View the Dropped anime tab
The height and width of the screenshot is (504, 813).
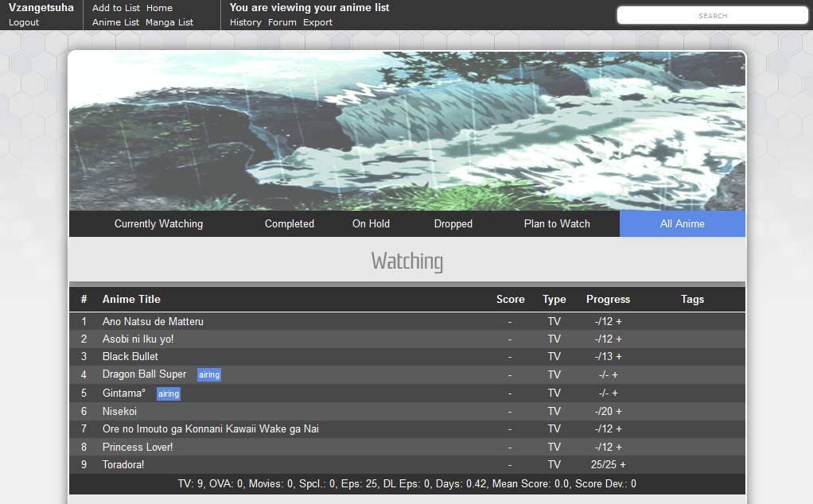[x=453, y=224]
